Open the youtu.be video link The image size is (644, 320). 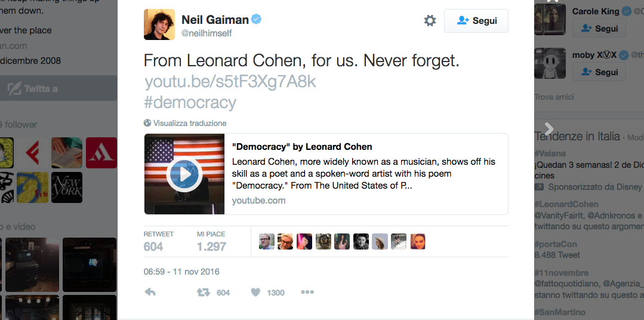coord(230,82)
